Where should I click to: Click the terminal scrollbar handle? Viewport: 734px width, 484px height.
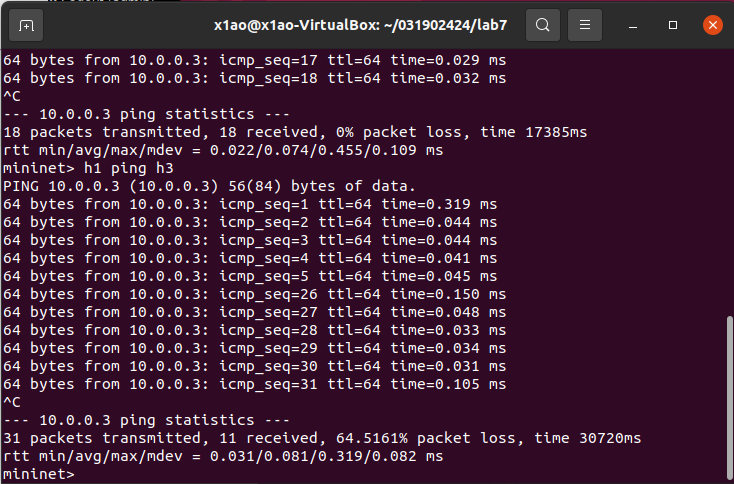(729, 398)
